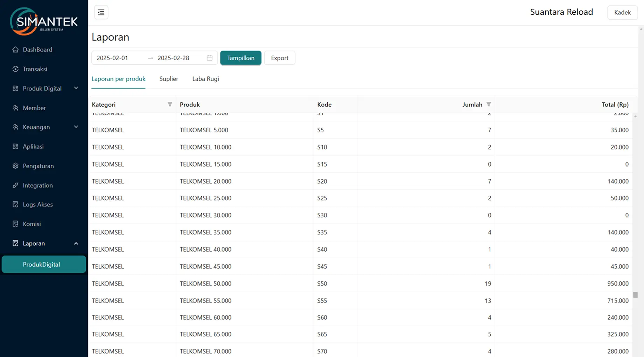Filter the Jumlah column
This screenshot has height=357, width=644.
[489, 104]
